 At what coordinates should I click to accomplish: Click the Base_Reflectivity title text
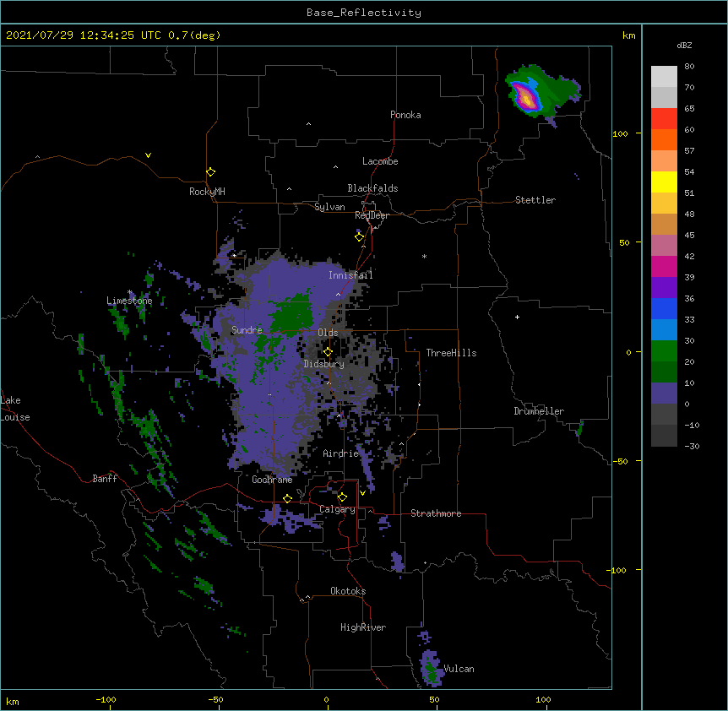[364, 13]
